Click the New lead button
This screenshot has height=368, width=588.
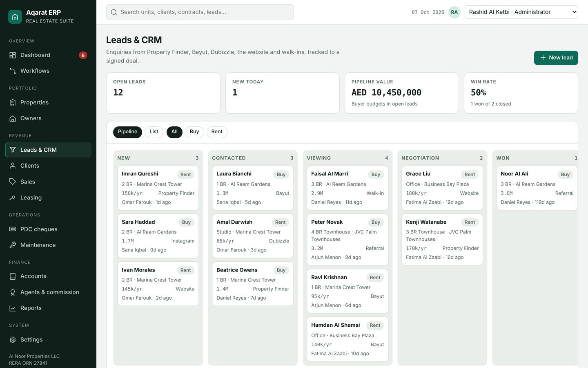coord(556,58)
